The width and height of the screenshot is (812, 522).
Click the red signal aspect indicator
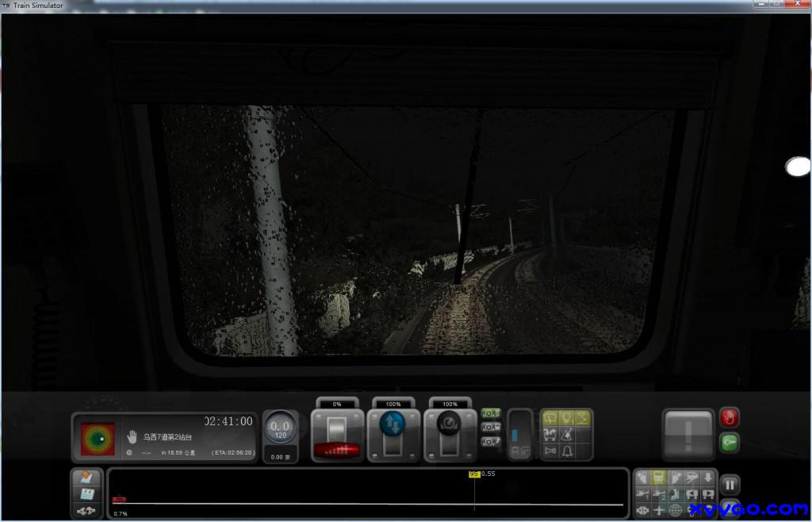pyautogui.click(x=98, y=438)
